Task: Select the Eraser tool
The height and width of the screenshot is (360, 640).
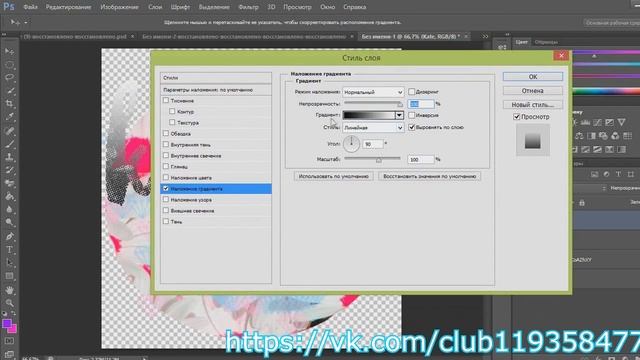Action: (x=9, y=183)
